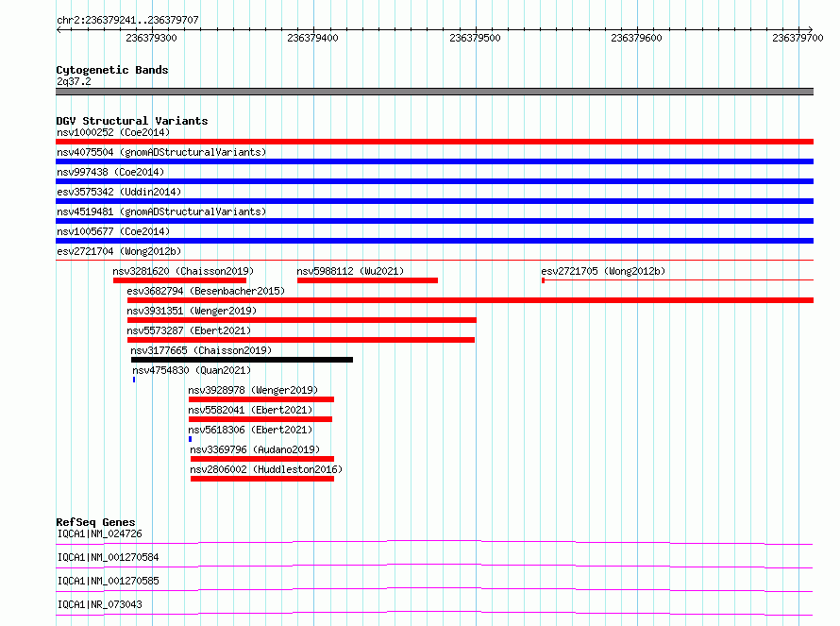Click the red nsv3369796 variant bar
This screenshot has height=626, width=840.
pos(262,459)
